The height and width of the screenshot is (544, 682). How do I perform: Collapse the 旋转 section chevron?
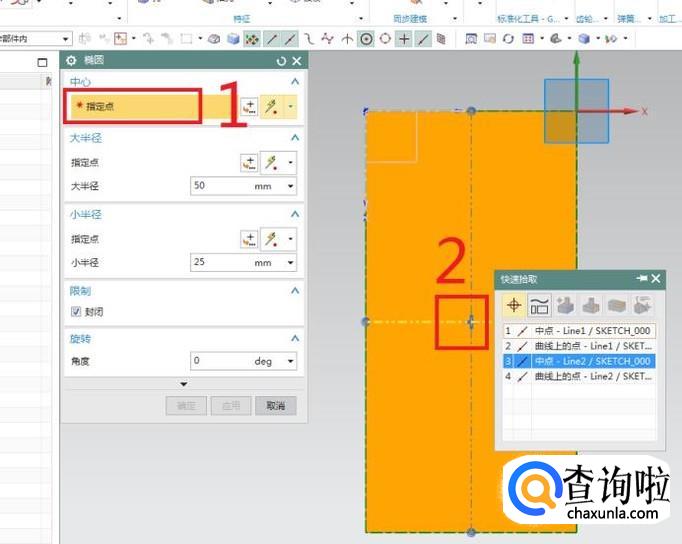point(295,339)
